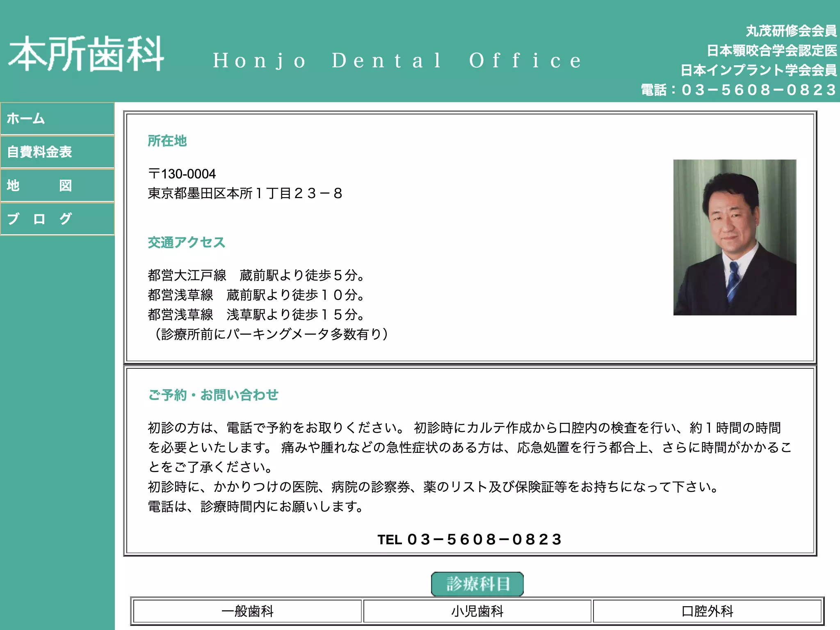
Task: Click the 日本インプラント学会会員 text
Action: click(759, 70)
